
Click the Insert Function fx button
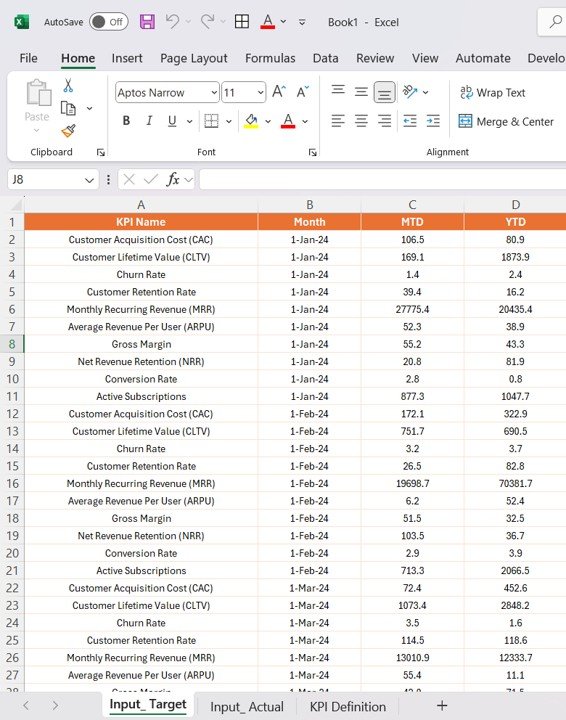pyautogui.click(x=173, y=180)
